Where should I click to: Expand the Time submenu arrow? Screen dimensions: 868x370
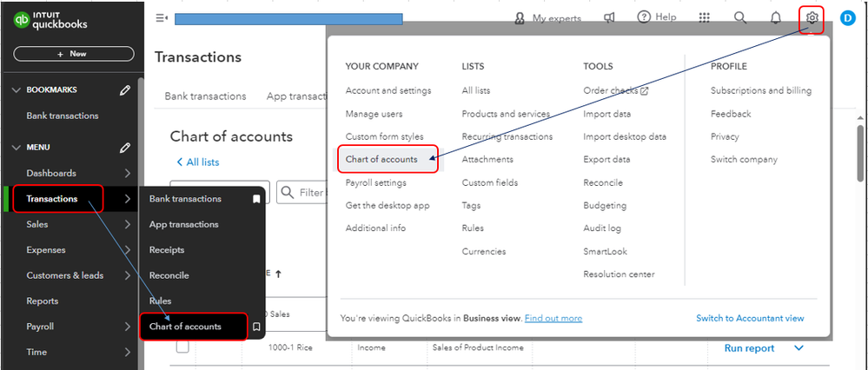click(x=128, y=353)
